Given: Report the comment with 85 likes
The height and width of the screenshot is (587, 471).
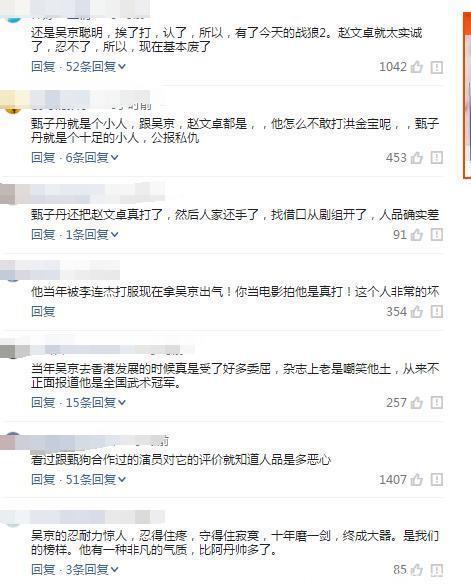Looking at the screenshot, I should coord(437,570).
